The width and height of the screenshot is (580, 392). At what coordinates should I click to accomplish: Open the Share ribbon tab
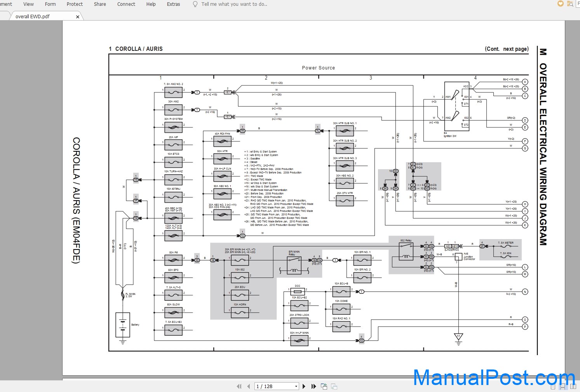tap(100, 4)
